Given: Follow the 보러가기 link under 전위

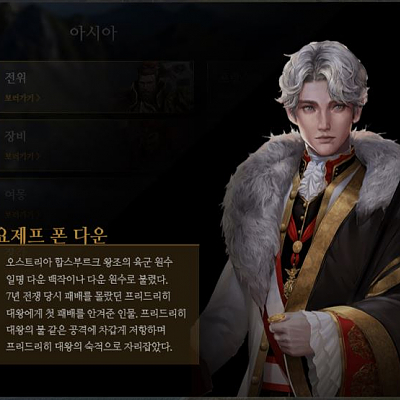Looking at the screenshot, I should (20, 98).
